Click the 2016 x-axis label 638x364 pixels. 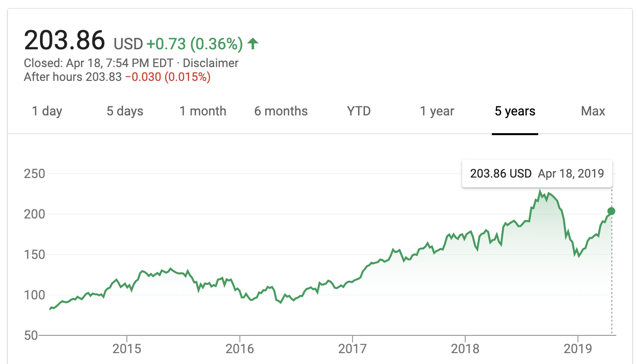pos(239,349)
